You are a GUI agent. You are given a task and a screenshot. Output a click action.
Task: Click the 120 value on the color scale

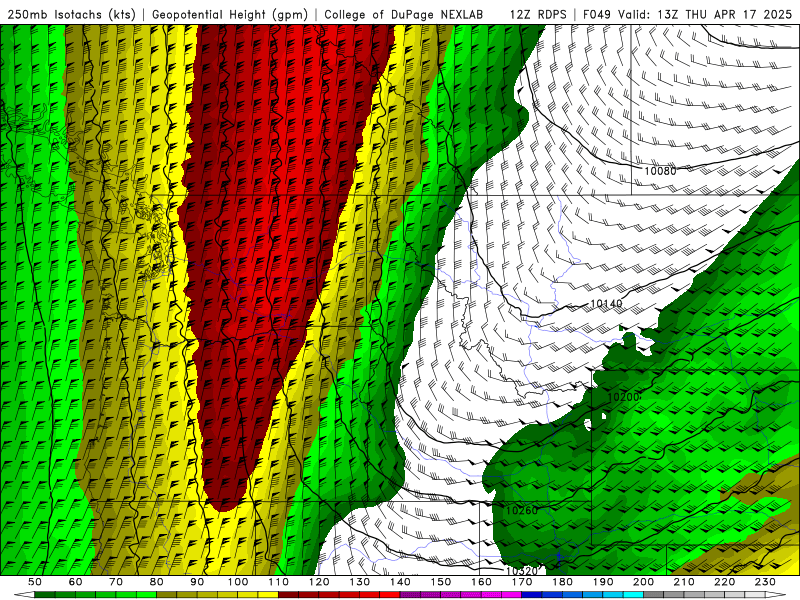click(x=319, y=582)
